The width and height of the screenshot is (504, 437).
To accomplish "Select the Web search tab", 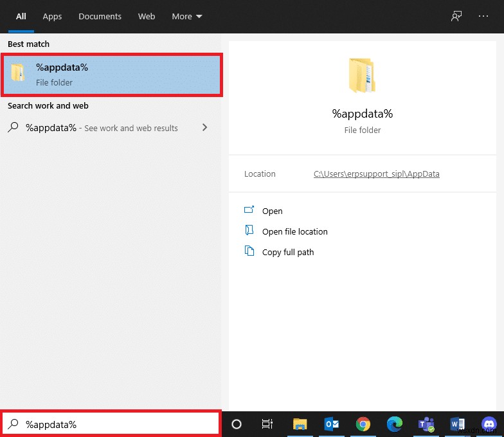I will tap(147, 17).
